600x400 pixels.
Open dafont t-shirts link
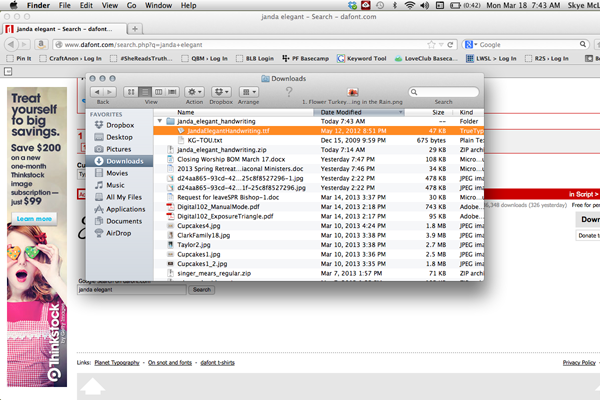point(217,362)
